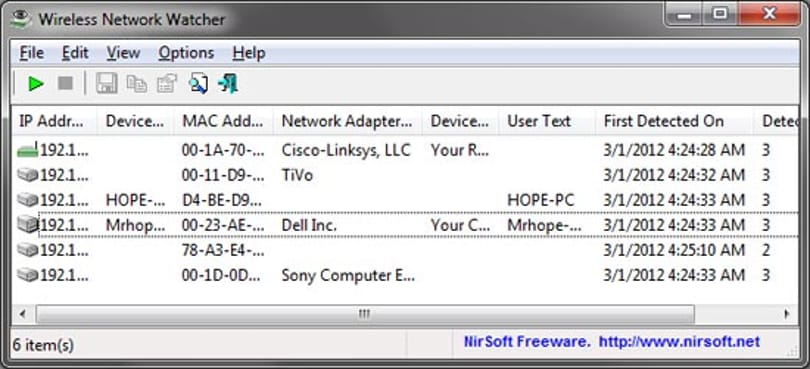Open the File menu
This screenshot has width=810, height=369.
pyautogui.click(x=32, y=53)
